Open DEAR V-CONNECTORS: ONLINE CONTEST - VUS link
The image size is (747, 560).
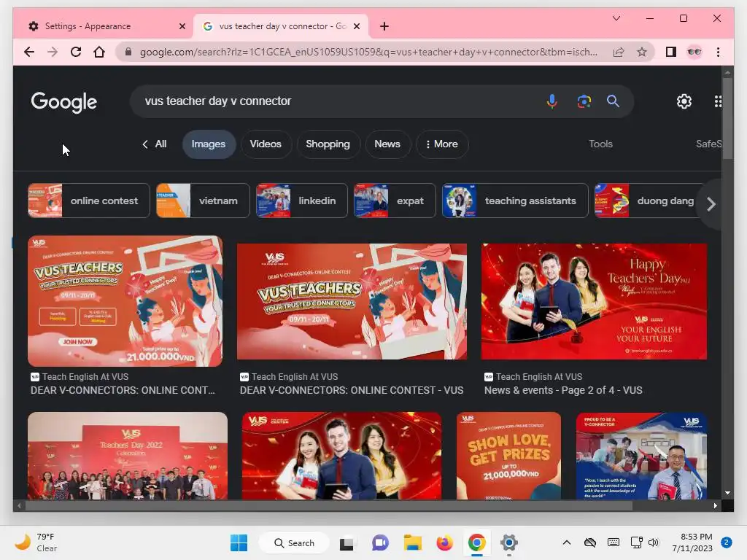352,391
